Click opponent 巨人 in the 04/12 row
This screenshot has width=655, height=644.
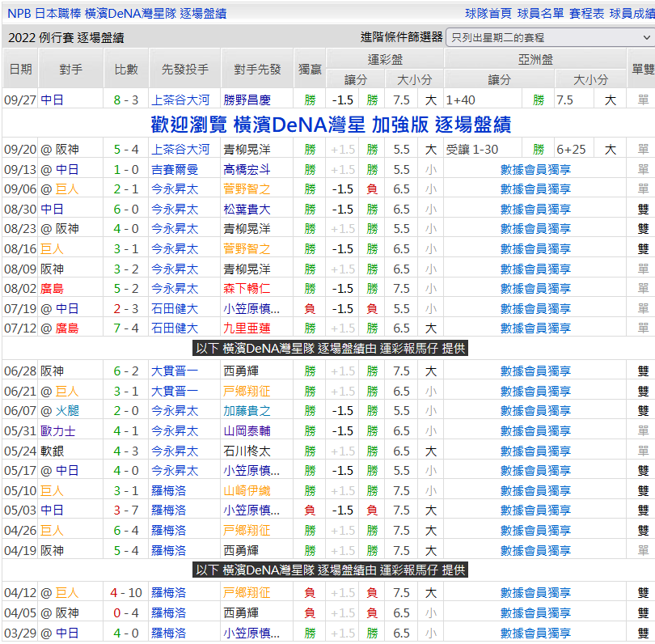[67, 593]
